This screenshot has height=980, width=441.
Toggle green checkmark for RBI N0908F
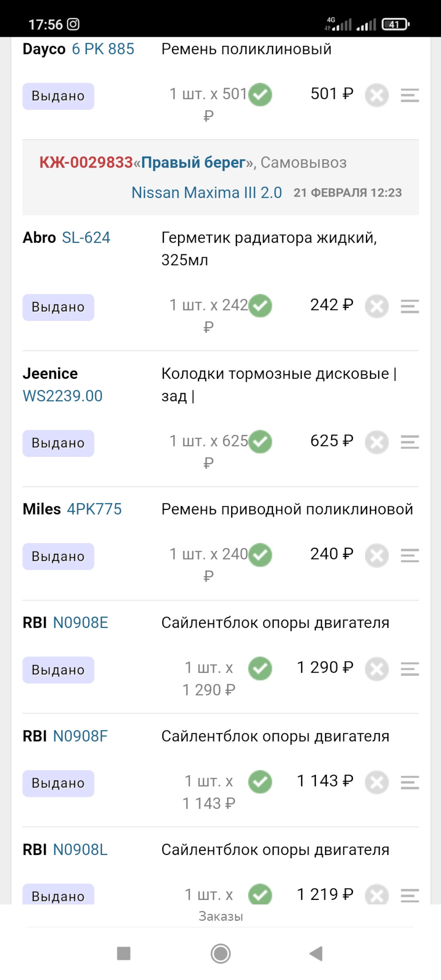pos(260,782)
